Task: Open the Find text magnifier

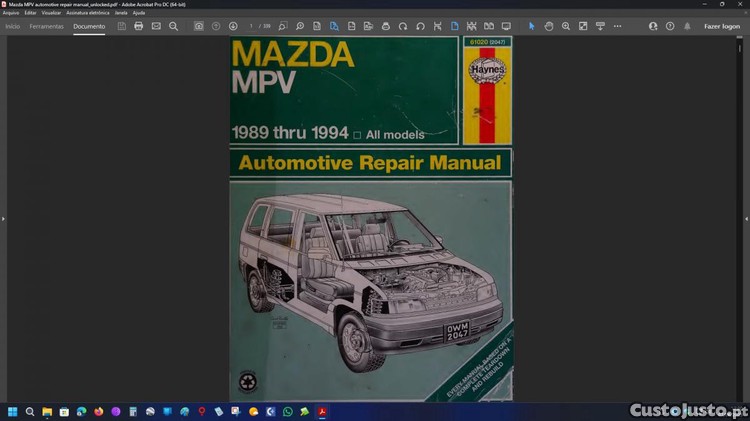Action: (173, 26)
